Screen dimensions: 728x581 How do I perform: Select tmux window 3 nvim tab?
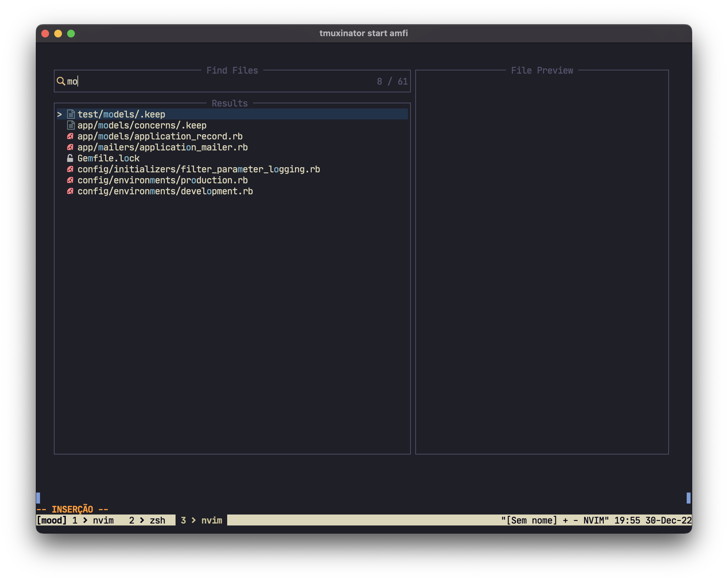tap(201, 520)
